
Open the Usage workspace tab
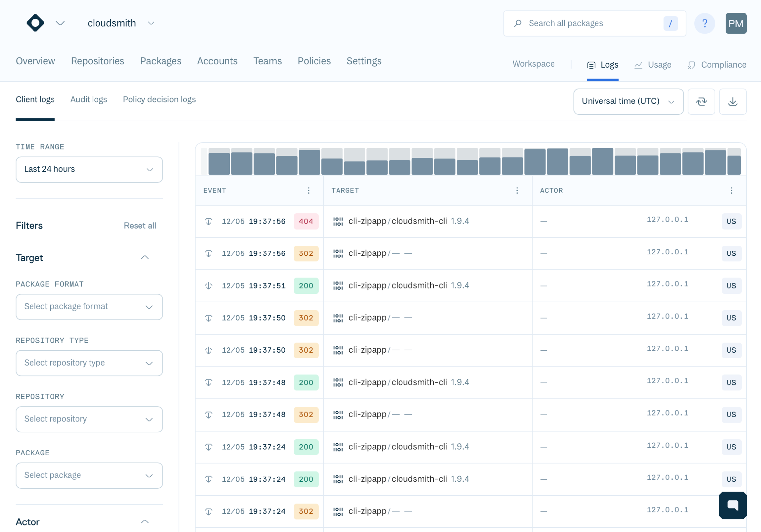pos(653,65)
